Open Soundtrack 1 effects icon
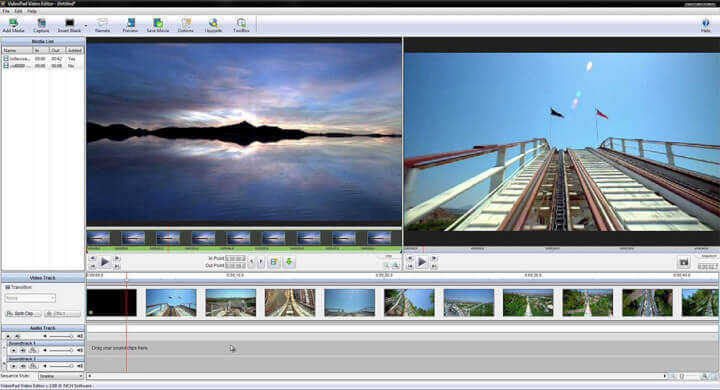The width and height of the screenshot is (720, 390). [33, 350]
